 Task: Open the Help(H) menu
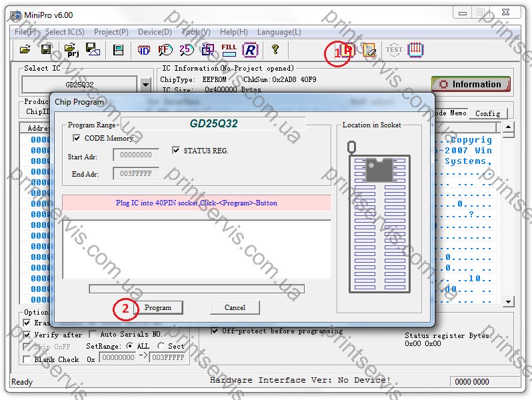(234, 32)
